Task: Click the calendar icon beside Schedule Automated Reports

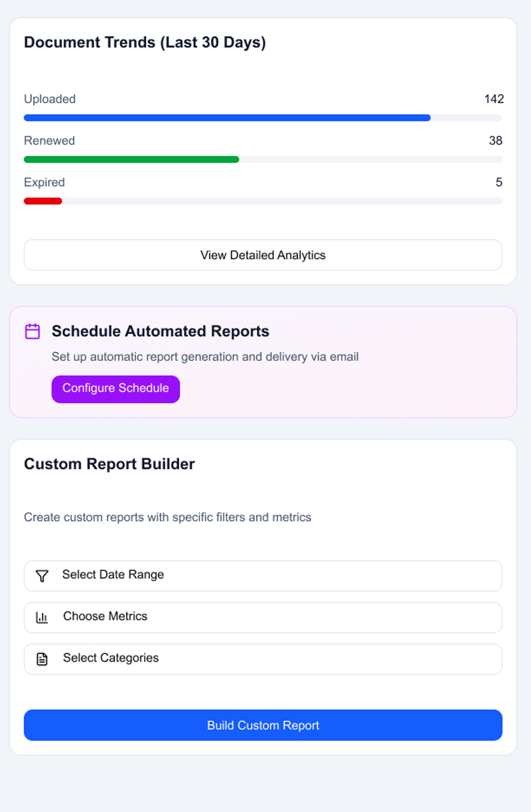Action: [x=32, y=331]
